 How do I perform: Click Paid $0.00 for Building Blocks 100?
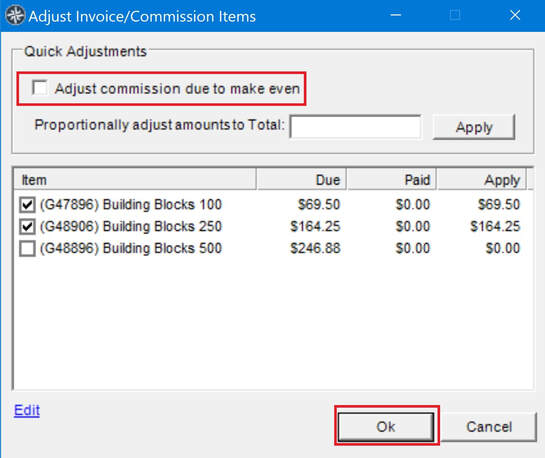[413, 204]
